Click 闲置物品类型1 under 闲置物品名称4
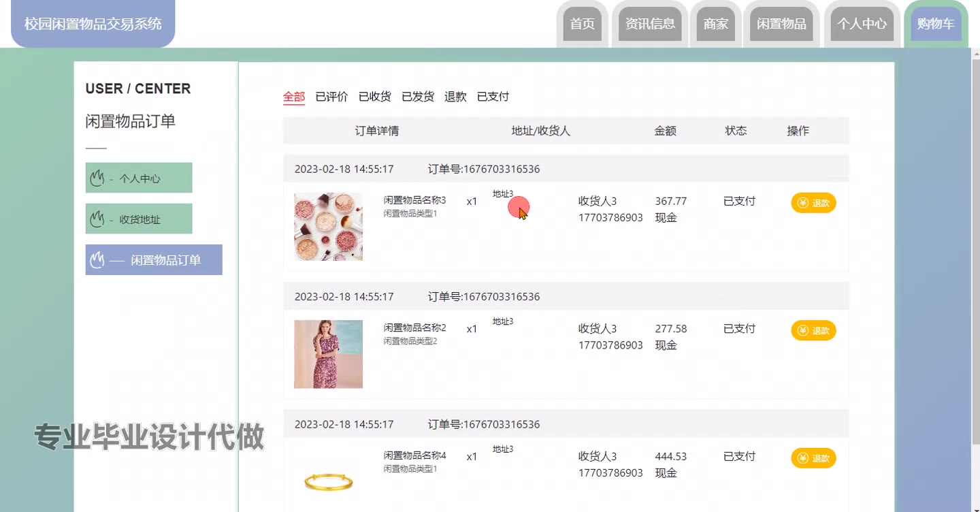The height and width of the screenshot is (512, 980). pos(410,469)
